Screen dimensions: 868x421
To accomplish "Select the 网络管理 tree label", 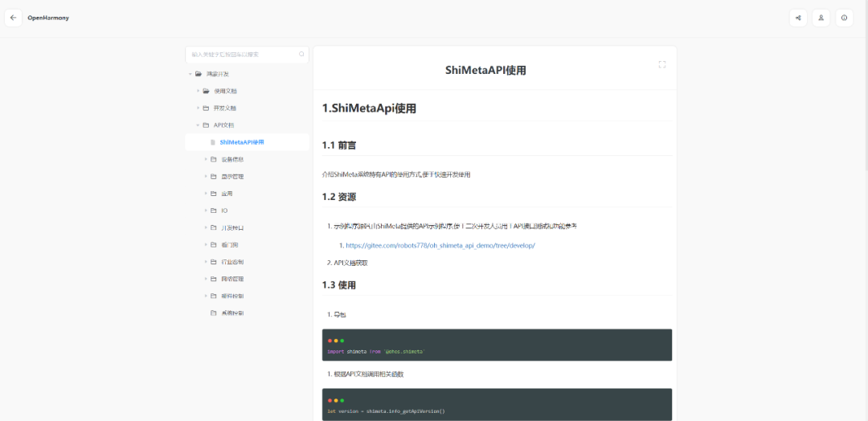I will pos(232,279).
